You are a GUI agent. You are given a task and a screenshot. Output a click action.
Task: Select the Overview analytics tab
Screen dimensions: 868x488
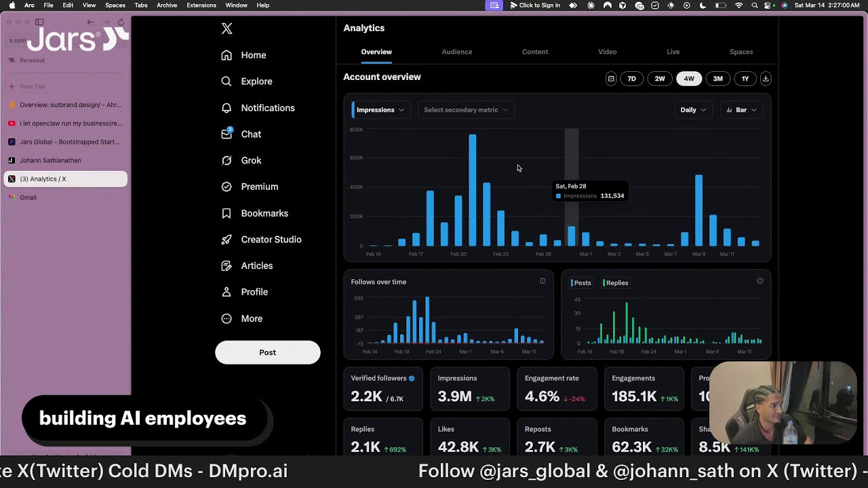click(x=376, y=52)
